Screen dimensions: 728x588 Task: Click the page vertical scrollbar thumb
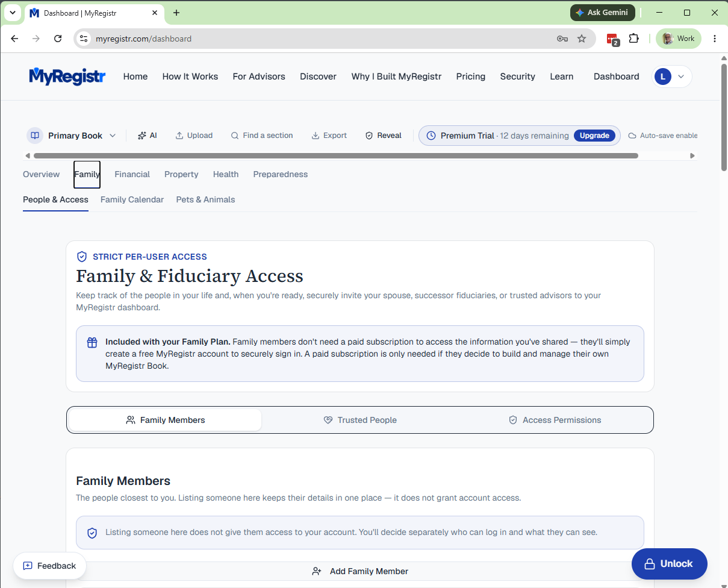pyautogui.click(x=724, y=117)
